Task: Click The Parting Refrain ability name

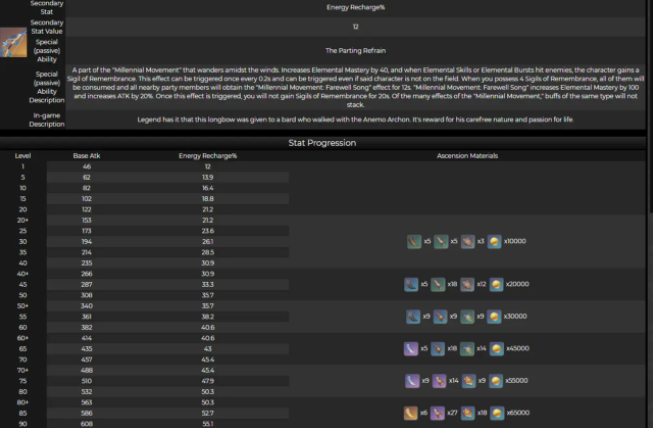Action: [x=356, y=50]
